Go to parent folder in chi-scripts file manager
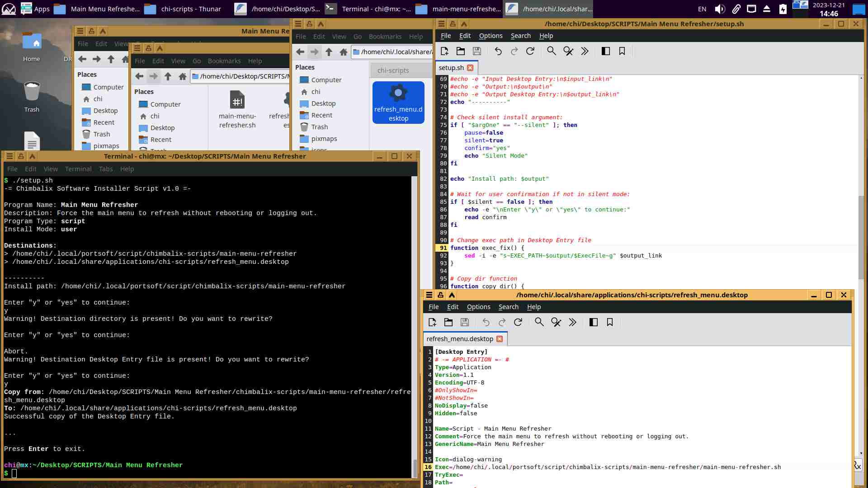 point(329,52)
